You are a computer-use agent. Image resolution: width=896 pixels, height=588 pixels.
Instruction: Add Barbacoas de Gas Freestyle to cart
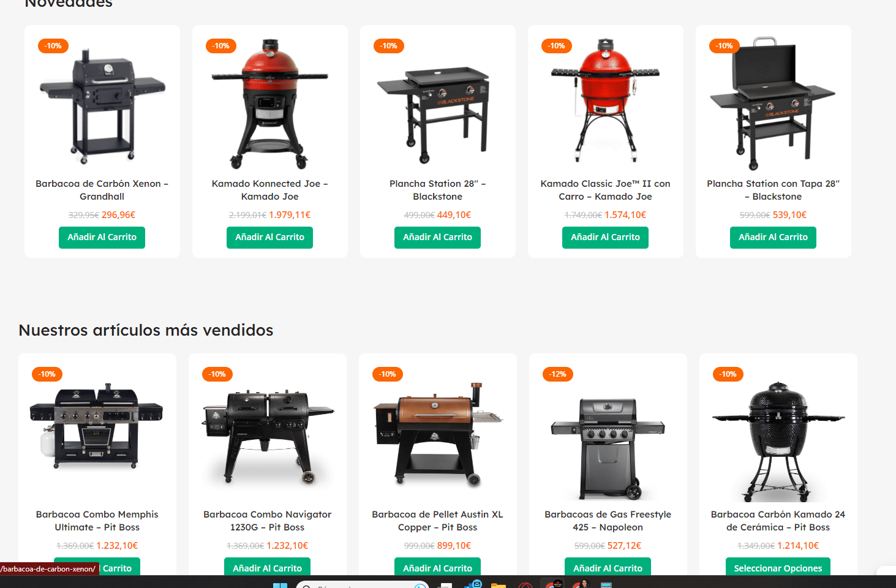tap(608, 567)
